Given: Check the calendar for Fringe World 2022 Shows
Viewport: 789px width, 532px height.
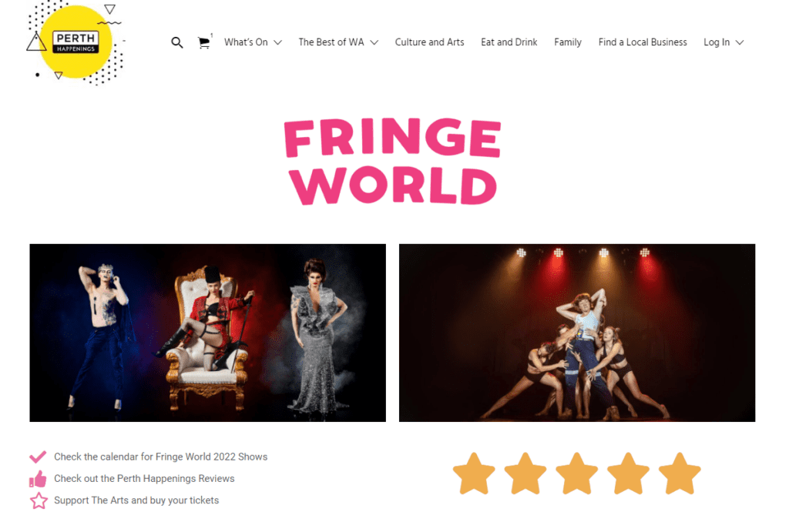Looking at the screenshot, I should point(160,457).
